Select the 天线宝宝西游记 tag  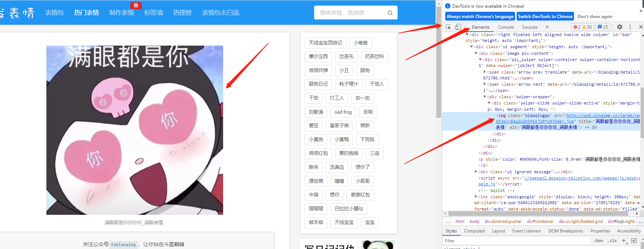tap(325, 43)
